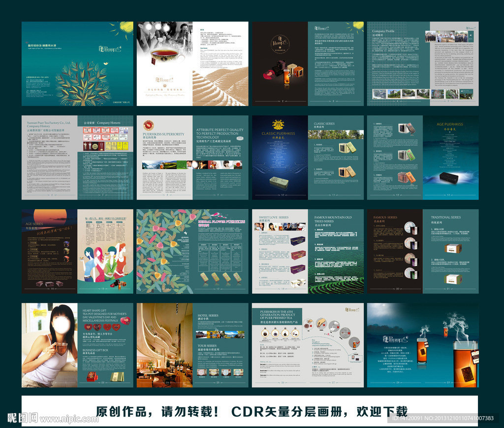The height and width of the screenshot is (428, 504).
Task: Click the group photo on the Company Profile page
Action: coord(446,37)
